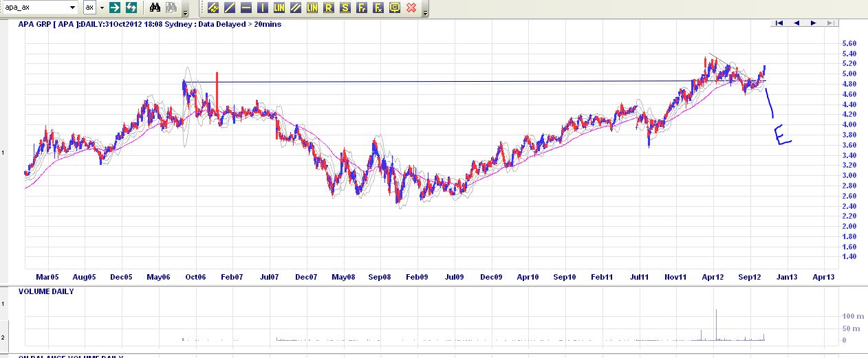Expand the ax exchange dropdown arrow
Image resolution: width=868 pixels, height=358 pixels.
pos(102,8)
